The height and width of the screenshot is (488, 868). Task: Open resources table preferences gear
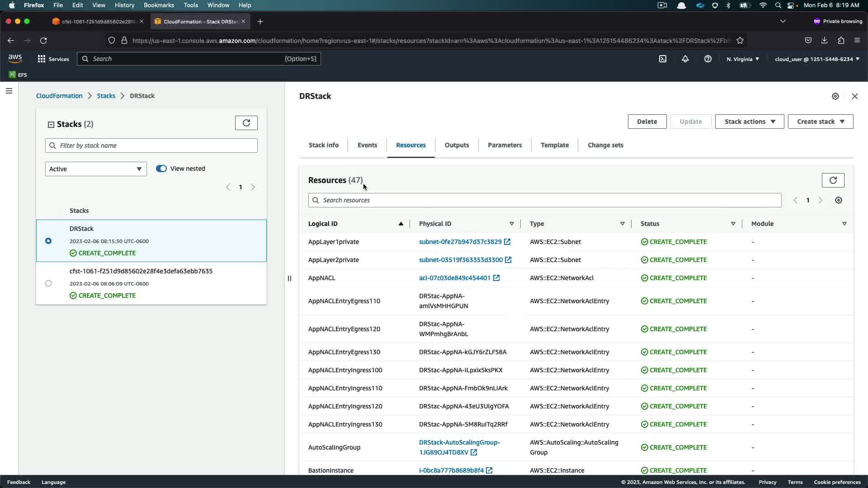(x=839, y=200)
